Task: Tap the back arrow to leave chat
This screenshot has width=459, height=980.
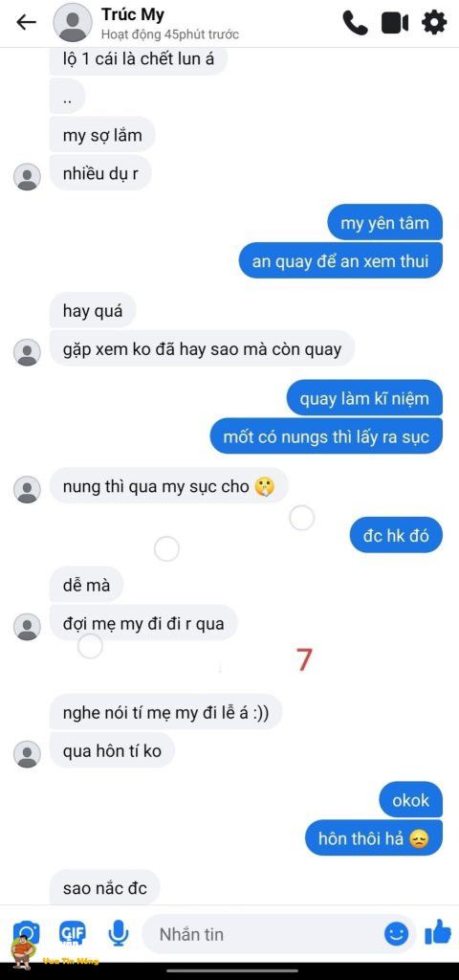Action: tap(26, 23)
